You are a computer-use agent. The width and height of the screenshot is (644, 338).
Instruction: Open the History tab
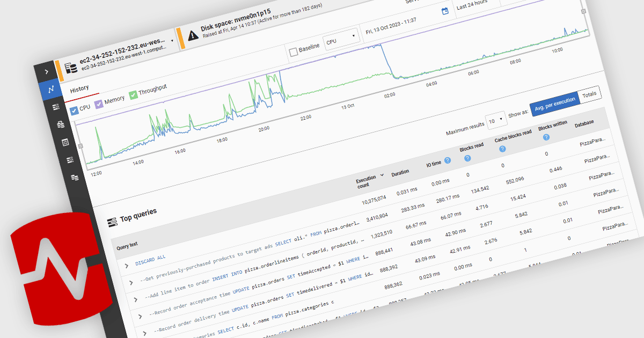coord(79,89)
